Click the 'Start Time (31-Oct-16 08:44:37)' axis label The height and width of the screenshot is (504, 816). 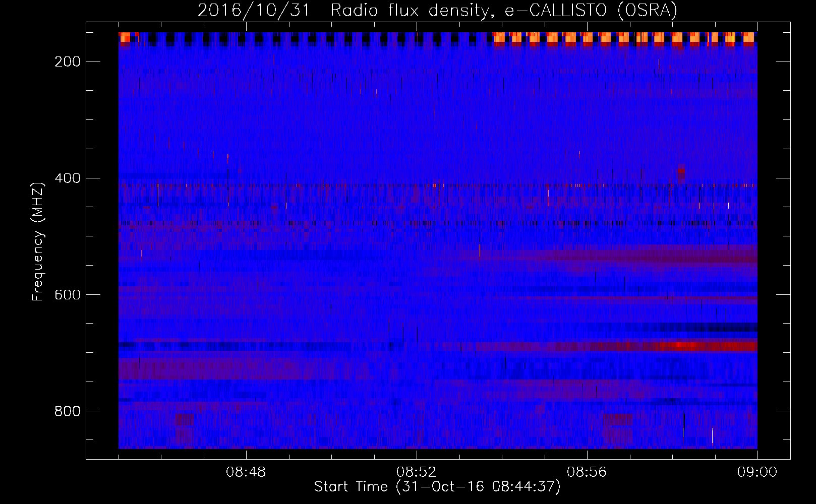(x=437, y=487)
